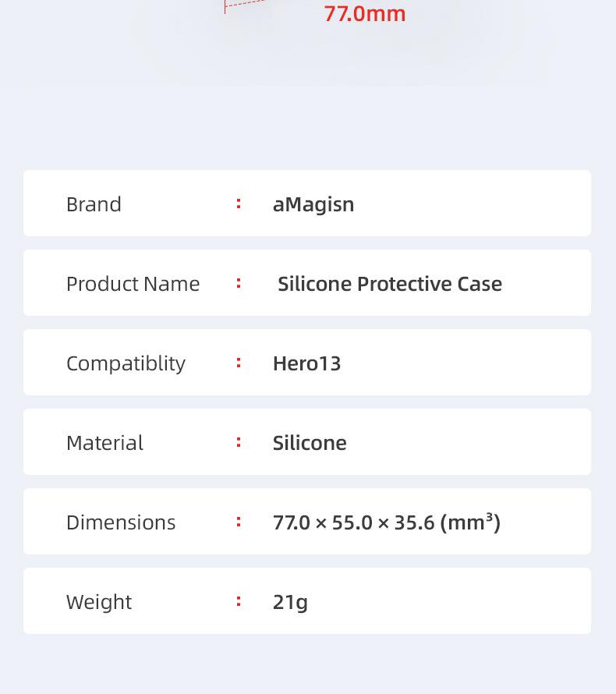616x694 pixels.
Task: Click the red colon in Weight row
Action: 239,601
